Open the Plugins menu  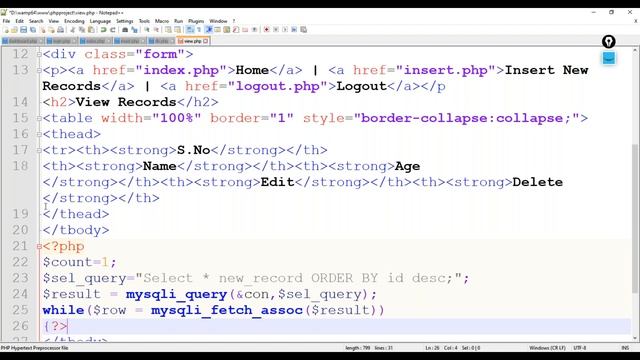196,21
